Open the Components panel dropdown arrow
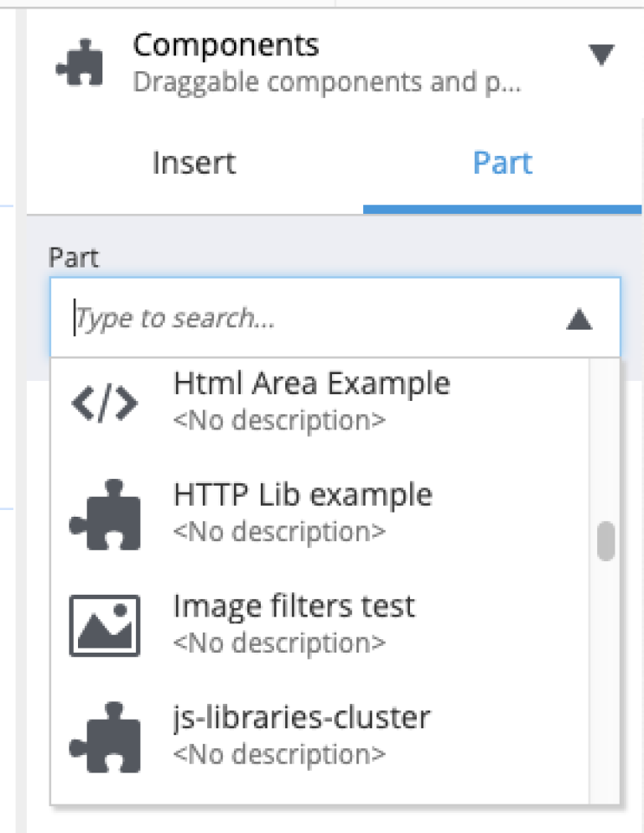Viewport: 644px width, 833px height. (601, 55)
